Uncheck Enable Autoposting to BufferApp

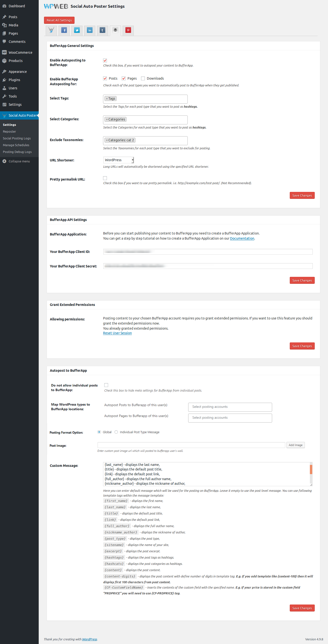(105, 61)
